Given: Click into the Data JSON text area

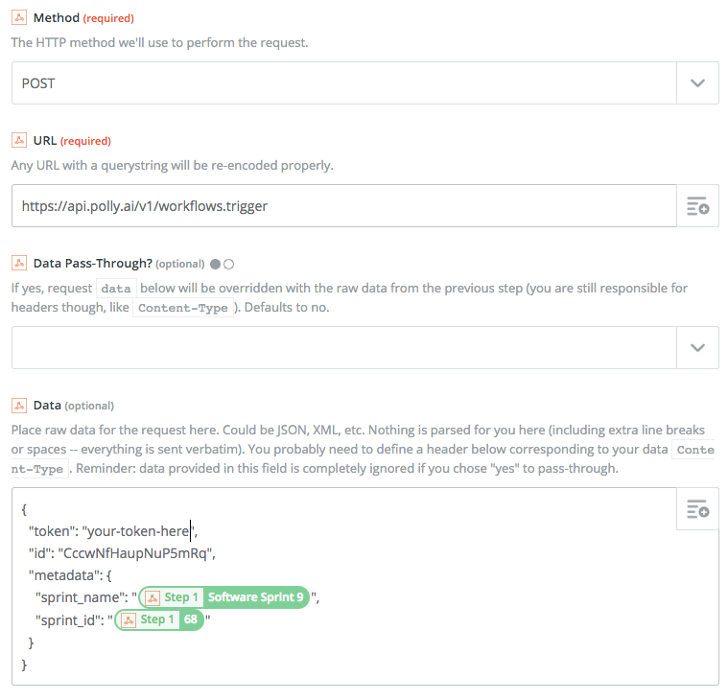Looking at the screenshot, I should [x=364, y=586].
